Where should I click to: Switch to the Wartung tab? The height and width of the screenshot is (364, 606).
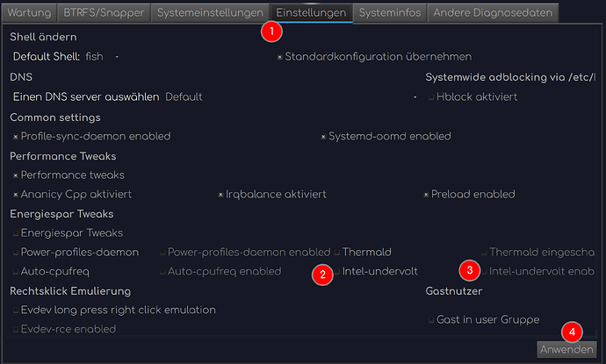29,13
